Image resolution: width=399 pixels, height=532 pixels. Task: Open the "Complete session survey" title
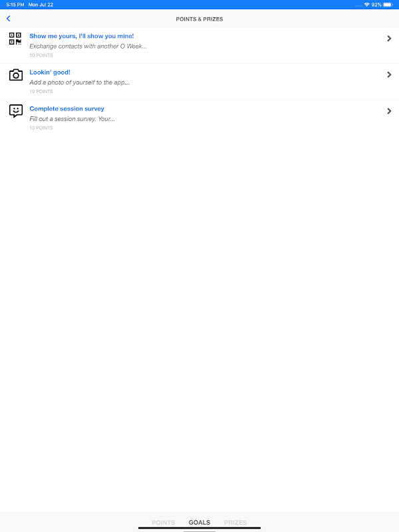click(x=67, y=108)
